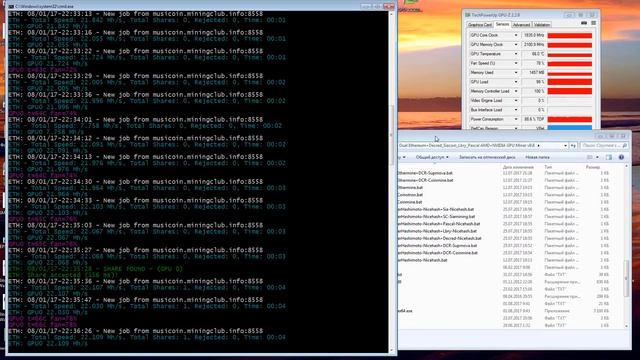
Task: Click the 22:33:13 New job line
Action: [x=136, y=14]
